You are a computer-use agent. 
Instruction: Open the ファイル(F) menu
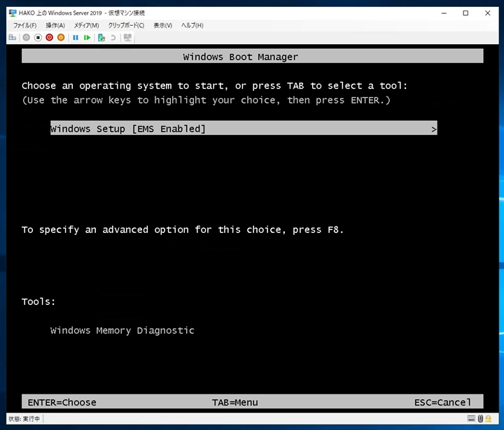(24, 25)
